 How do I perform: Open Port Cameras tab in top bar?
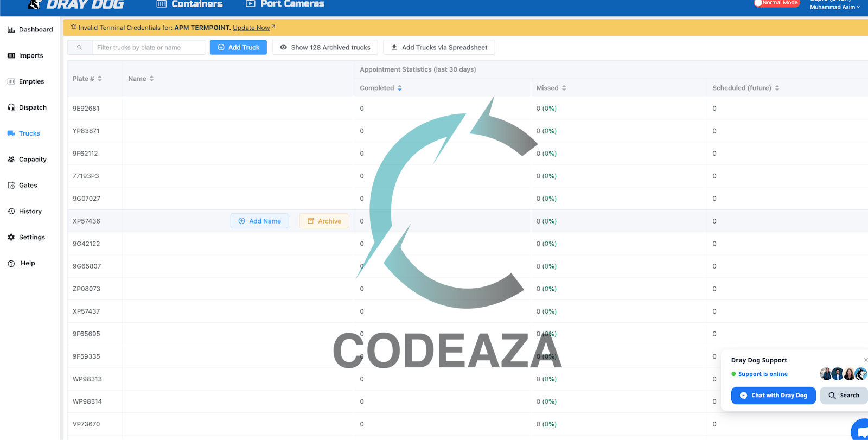[x=285, y=4]
